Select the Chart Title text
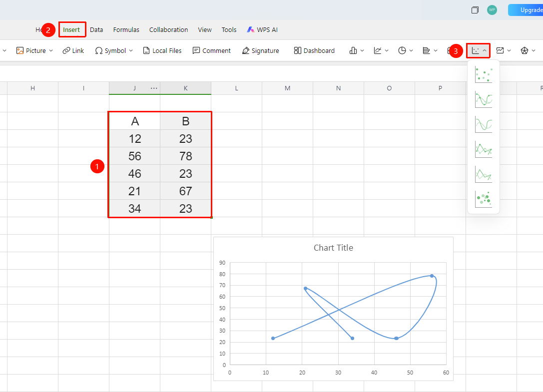This screenshot has height=392, width=543. 333,248
